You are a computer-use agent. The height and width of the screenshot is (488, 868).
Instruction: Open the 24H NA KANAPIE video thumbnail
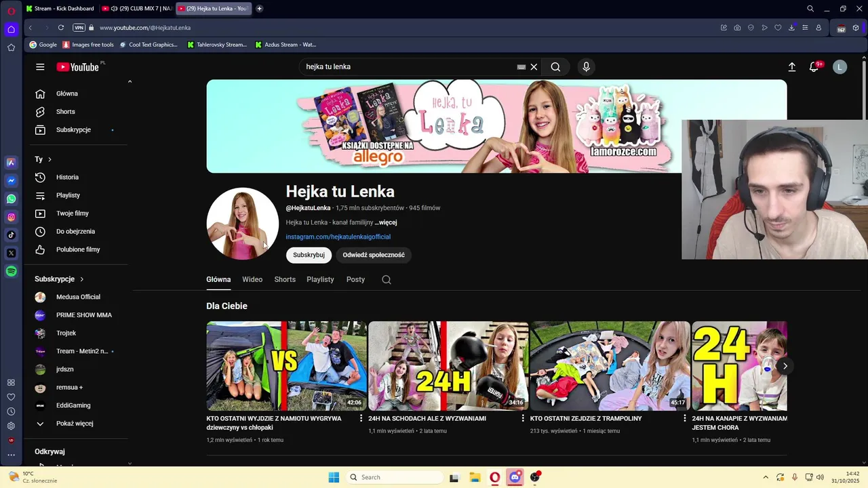pyautogui.click(x=739, y=366)
